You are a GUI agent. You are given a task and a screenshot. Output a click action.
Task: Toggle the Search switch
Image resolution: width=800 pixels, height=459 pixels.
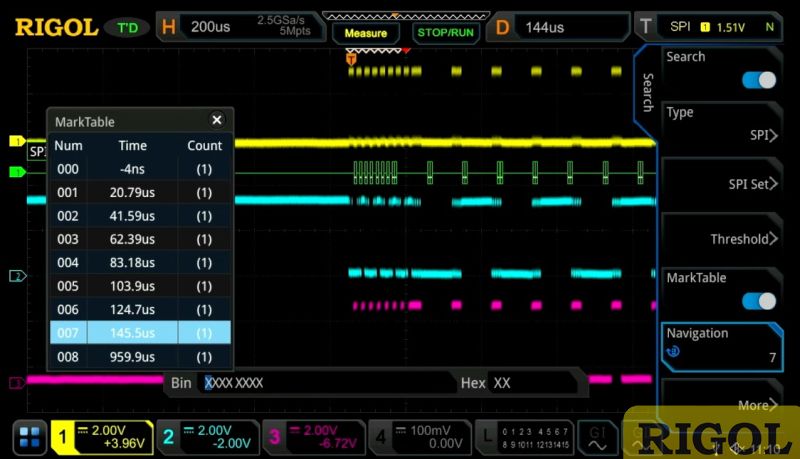tap(759, 80)
